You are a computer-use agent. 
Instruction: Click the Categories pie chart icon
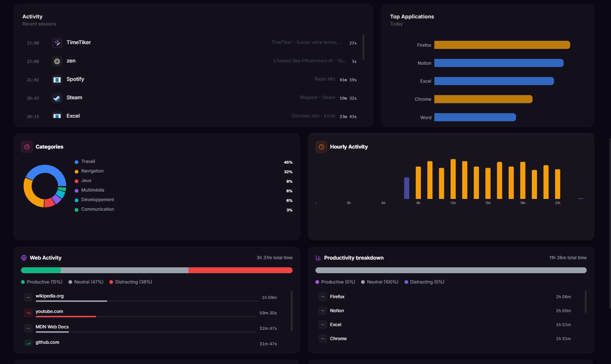27,147
